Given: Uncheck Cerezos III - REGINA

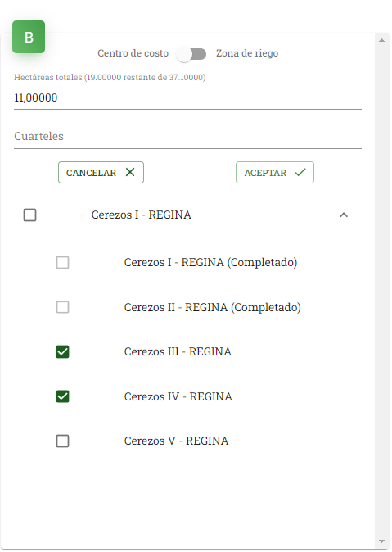Looking at the screenshot, I should pos(63,351).
